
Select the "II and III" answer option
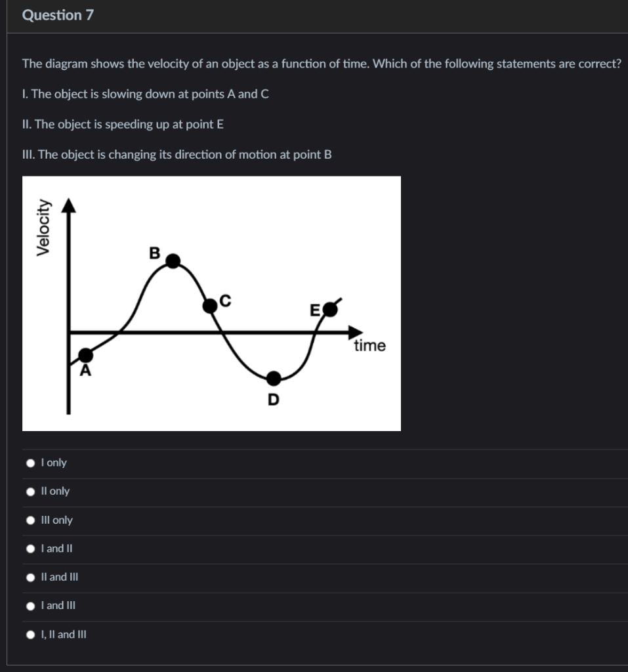[59, 577]
